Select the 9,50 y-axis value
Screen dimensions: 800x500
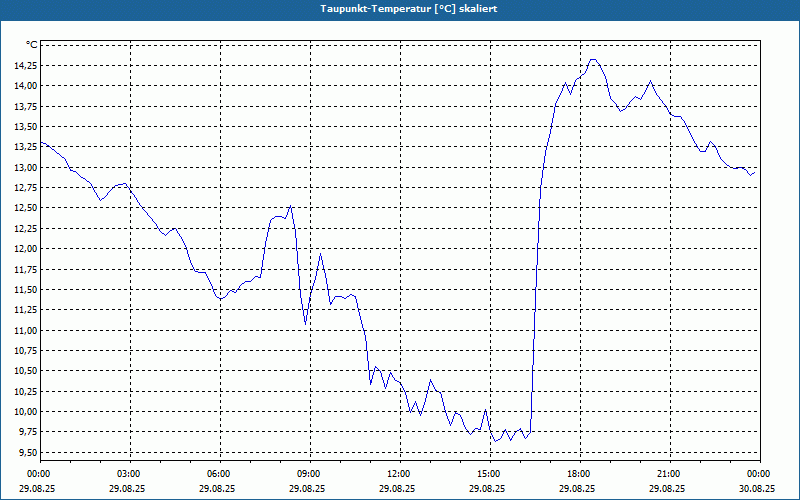point(29,453)
